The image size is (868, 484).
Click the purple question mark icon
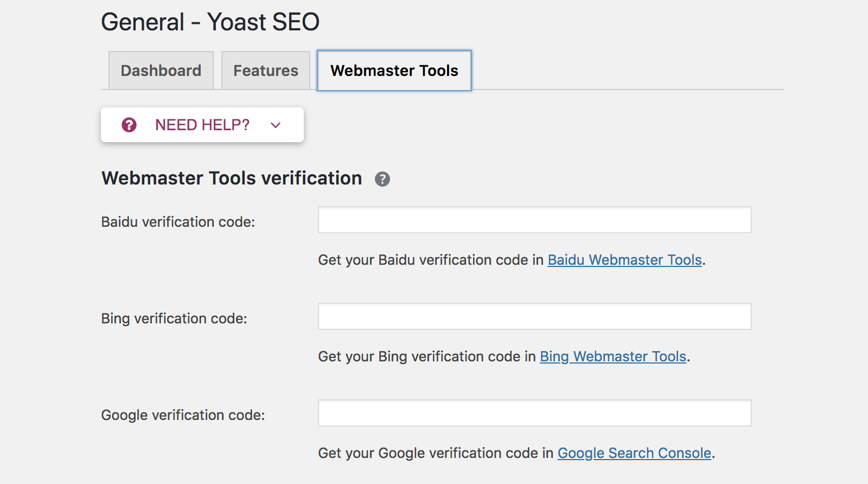[129, 125]
